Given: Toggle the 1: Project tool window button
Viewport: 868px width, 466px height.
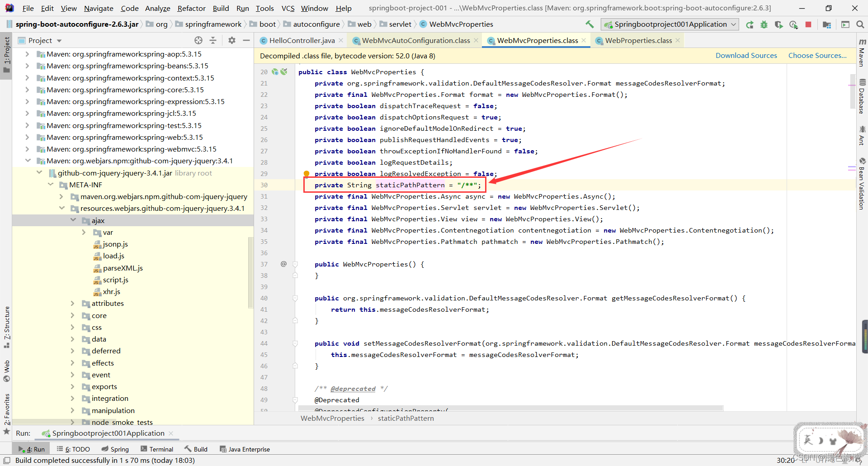Looking at the screenshot, I should [x=6, y=56].
